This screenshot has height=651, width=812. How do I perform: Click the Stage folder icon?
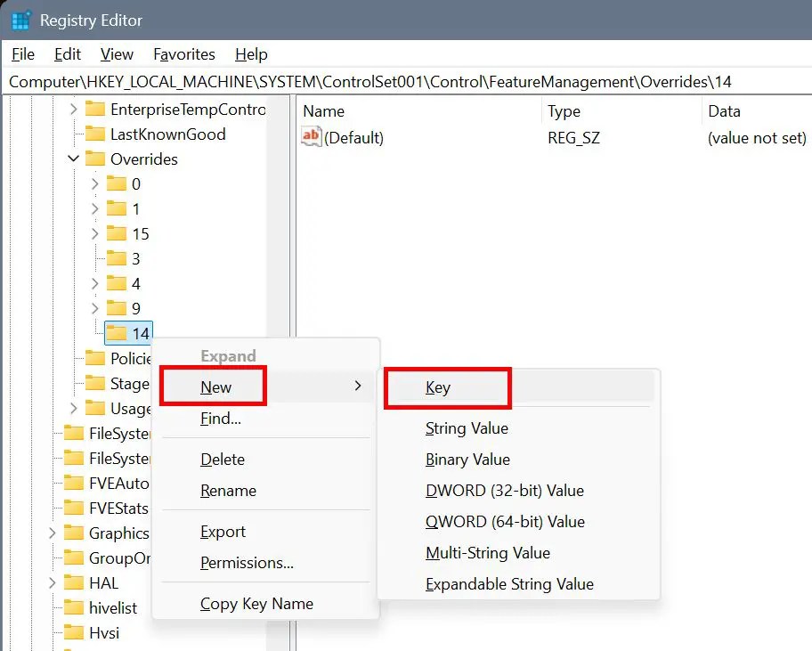click(94, 383)
